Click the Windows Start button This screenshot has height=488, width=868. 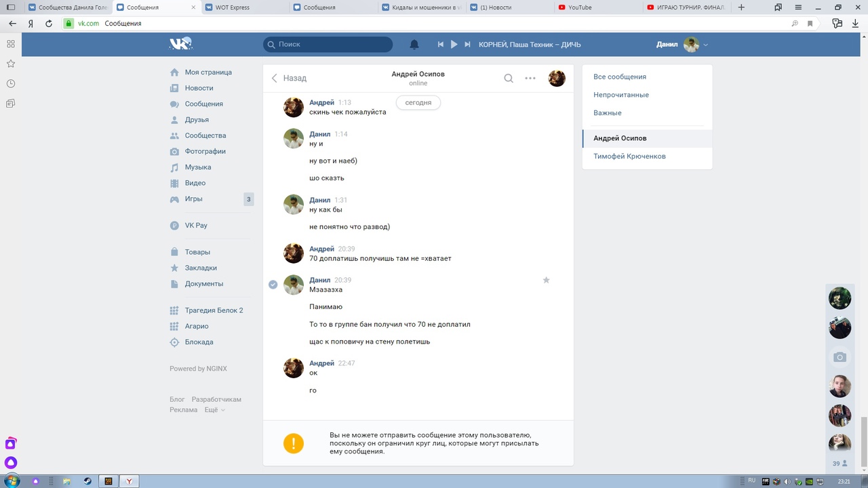point(11,481)
